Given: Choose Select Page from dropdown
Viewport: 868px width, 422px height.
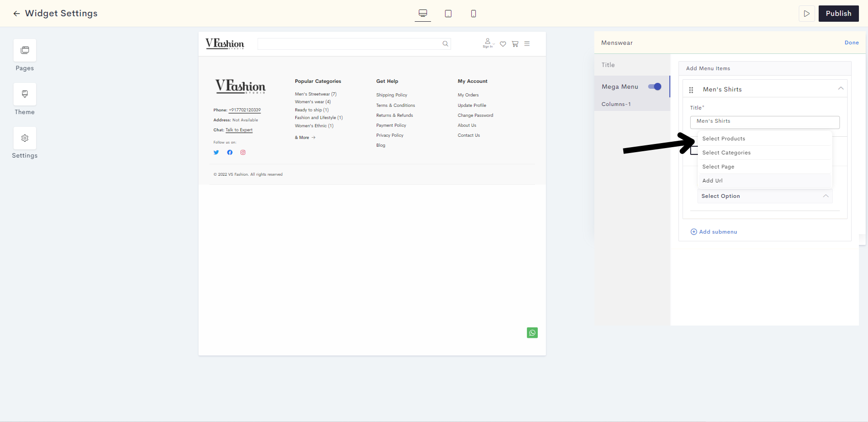Looking at the screenshot, I should tap(765, 167).
